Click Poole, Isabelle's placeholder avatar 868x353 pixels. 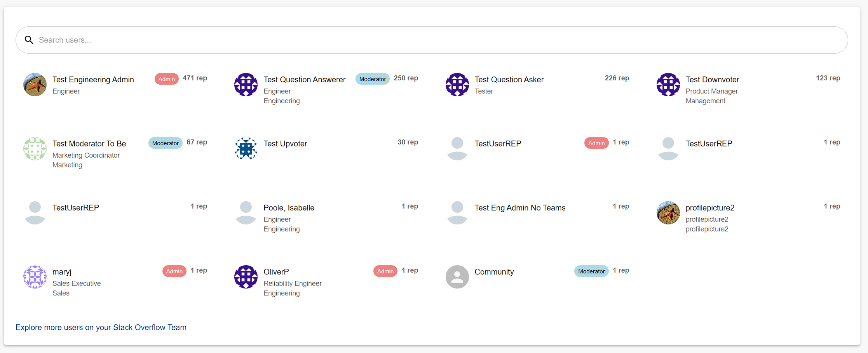click(x=246, y=213)
